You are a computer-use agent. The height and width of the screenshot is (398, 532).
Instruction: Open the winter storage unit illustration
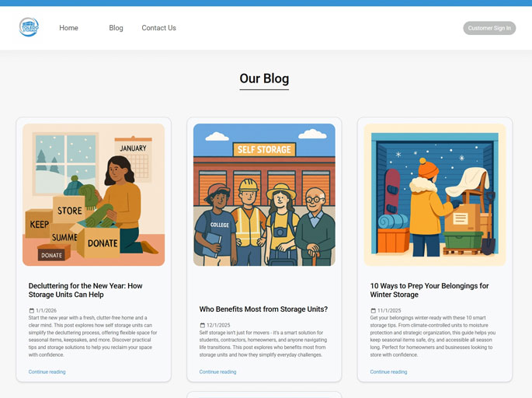click(x=435, y=194)
